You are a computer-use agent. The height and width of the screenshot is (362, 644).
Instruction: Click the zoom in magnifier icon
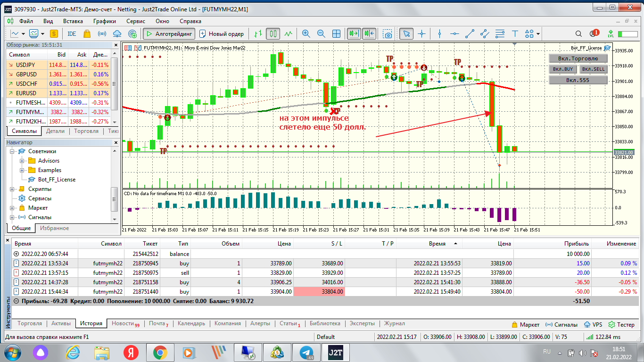(306, 33)
